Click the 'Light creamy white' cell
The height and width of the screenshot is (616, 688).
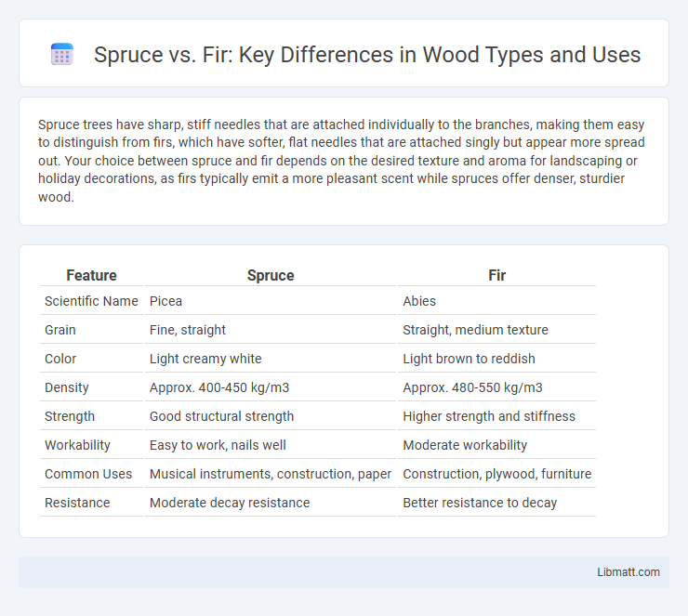271,359
